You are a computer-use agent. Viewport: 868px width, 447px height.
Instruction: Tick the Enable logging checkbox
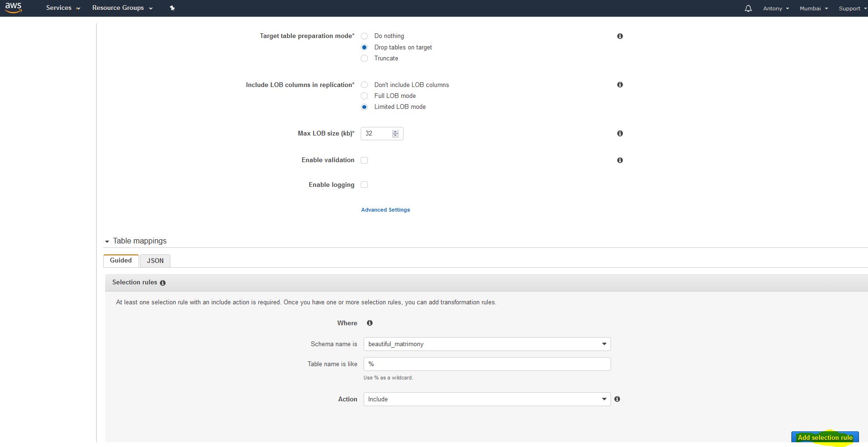point(365,185)
